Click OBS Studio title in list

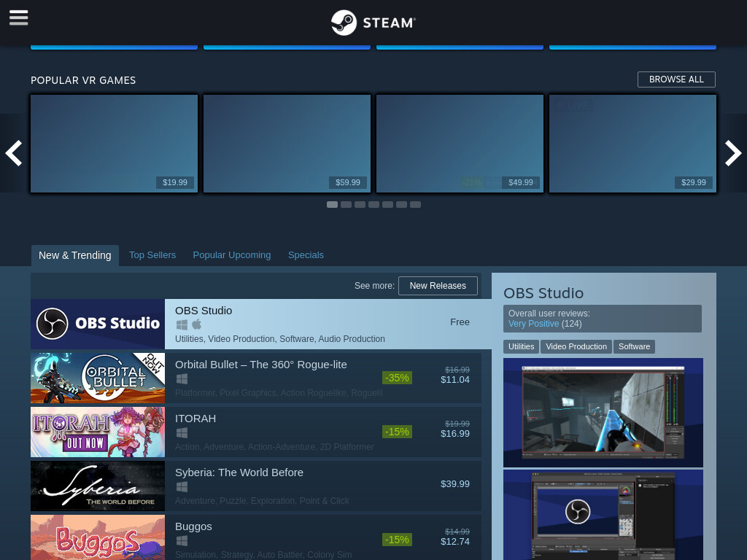204,311
